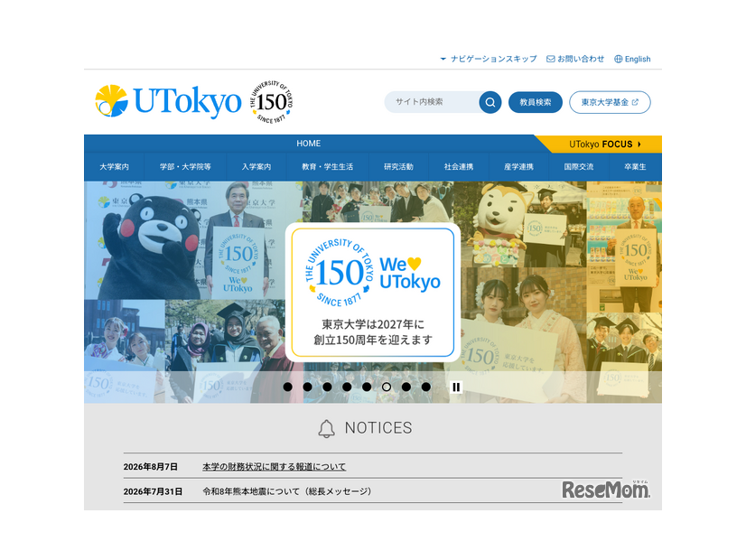Select the fifth slideshow dot
Viewport: 746px width, 560px height.
coord(367,387)
